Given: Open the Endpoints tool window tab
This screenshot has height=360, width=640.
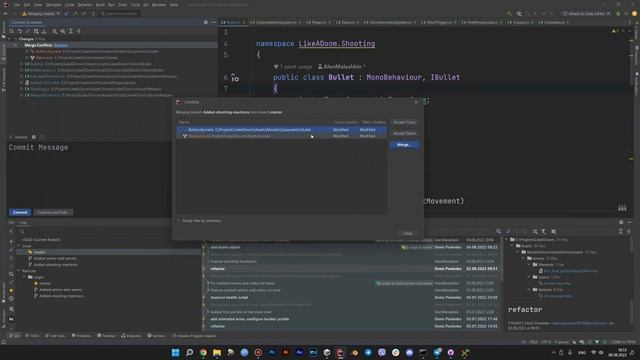Looking at the screenshot, I should point(131,336).
